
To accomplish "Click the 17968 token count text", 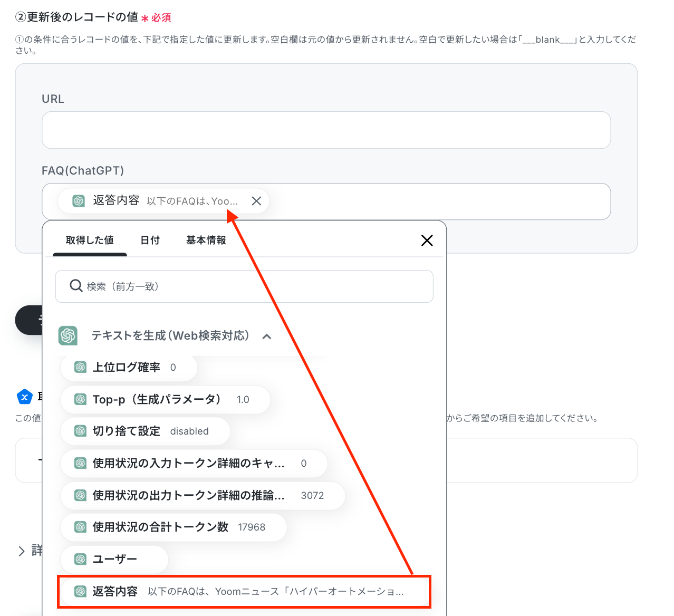I will pos(252,527).
